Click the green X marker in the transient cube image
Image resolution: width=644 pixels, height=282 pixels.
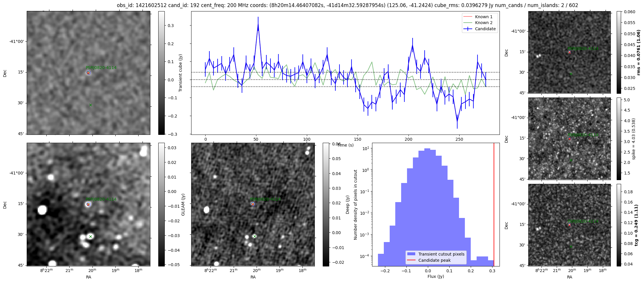(90, 105)
